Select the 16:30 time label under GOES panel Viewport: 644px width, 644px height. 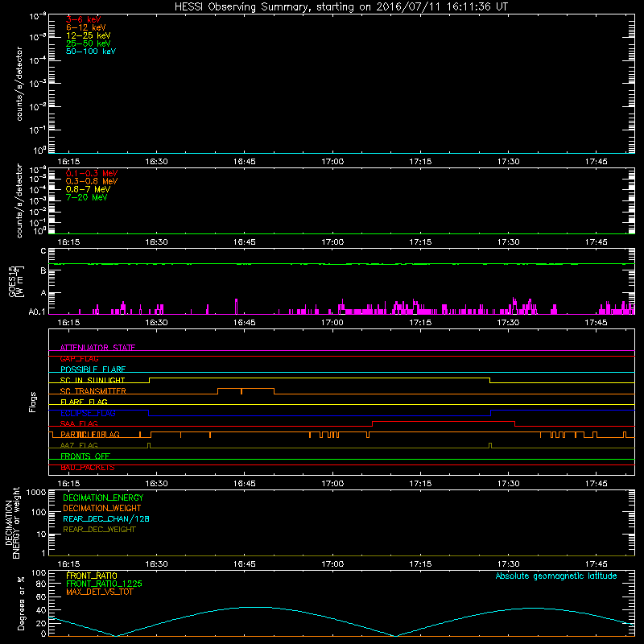[x=156, y=323]
